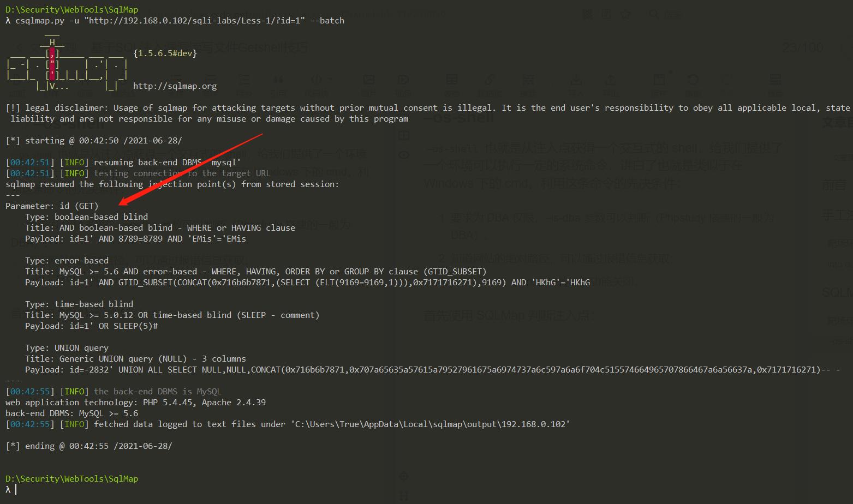Viewport: 853px width, 504px height.
Task: Select 'Type: boolean-based blind' text
Action: [x=86, y=217]
